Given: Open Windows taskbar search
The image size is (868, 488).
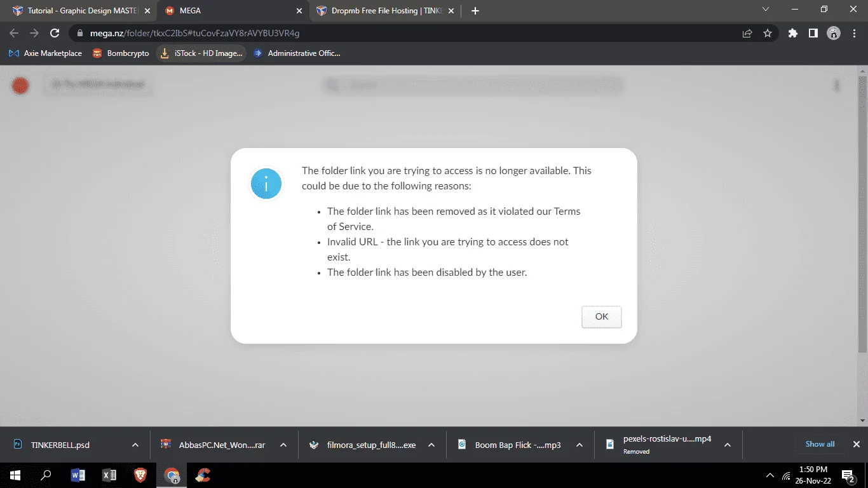Looking at the screenshot, I should pos(46,475).
